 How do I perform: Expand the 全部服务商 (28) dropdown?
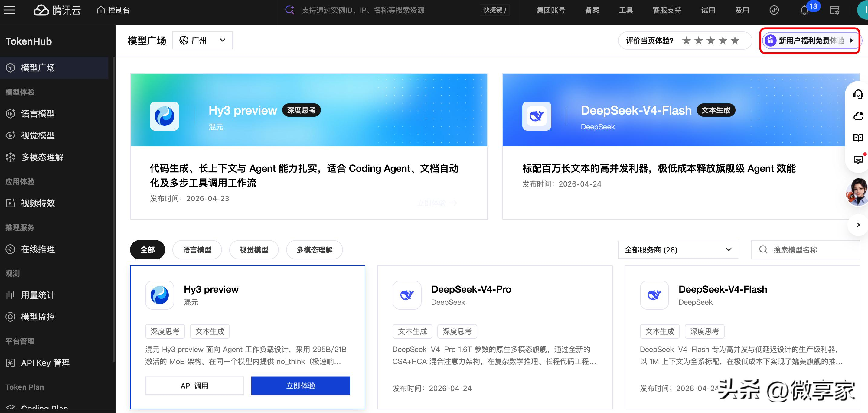pos(679,250)
